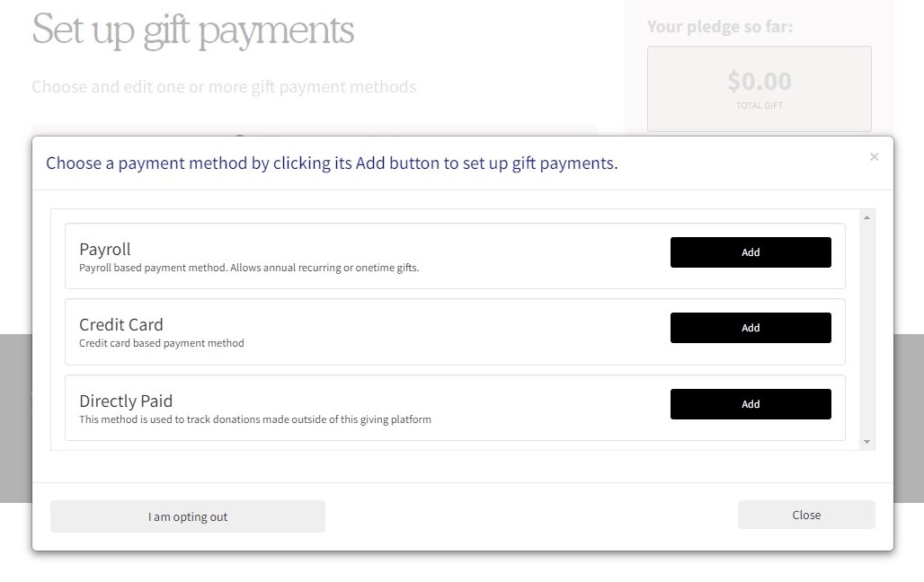
Task: Select the Directly Paid method title
Action: pos(126,401)
